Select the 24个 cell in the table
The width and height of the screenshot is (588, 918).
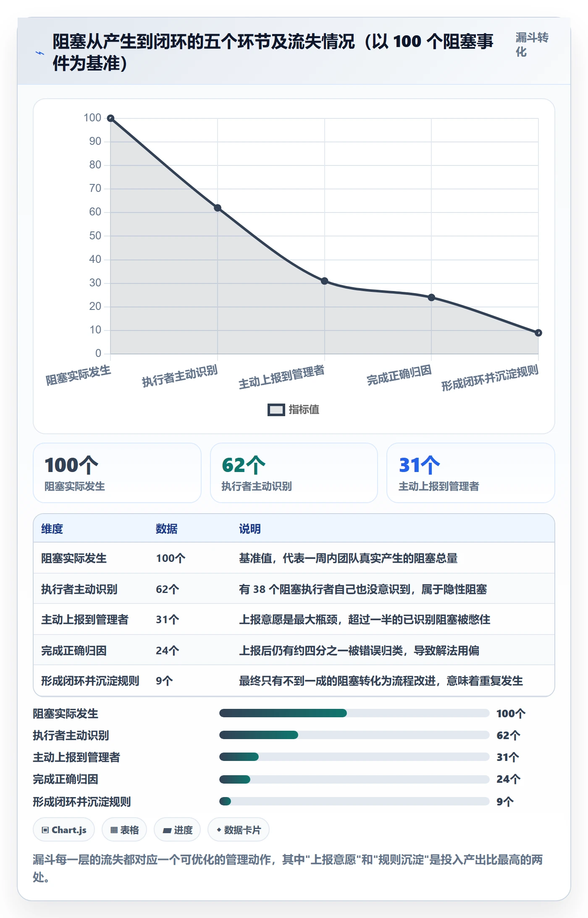click(x=168, y=650)
